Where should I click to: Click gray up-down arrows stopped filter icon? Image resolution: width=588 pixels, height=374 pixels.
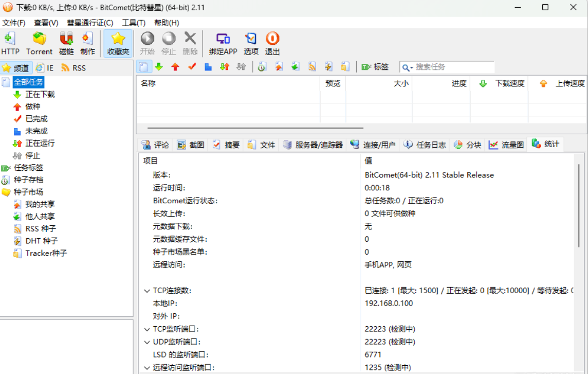(x=241, y=67)
